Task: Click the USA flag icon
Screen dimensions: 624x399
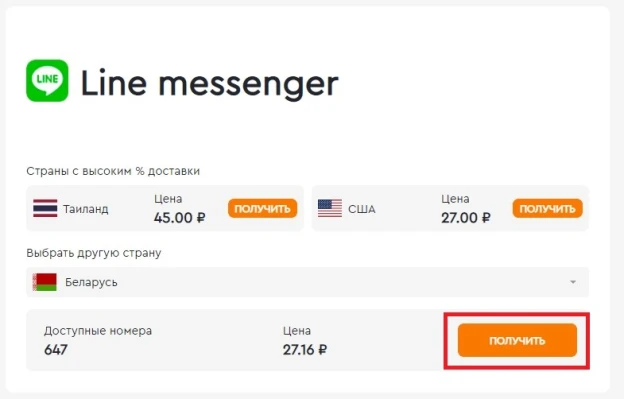Action: 330,208
